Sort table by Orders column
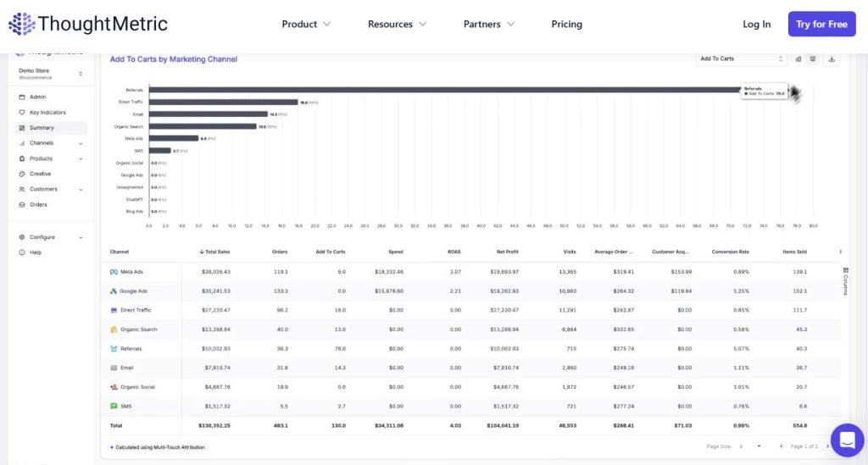 (x=280, y=252)
